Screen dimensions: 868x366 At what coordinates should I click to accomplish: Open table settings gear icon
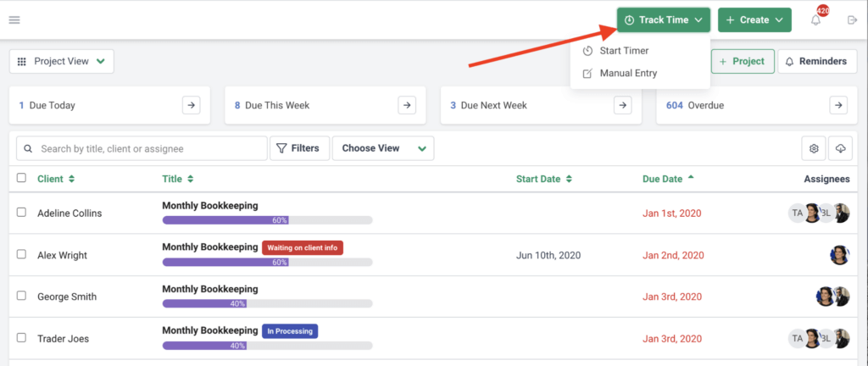[x=814, y=148]
